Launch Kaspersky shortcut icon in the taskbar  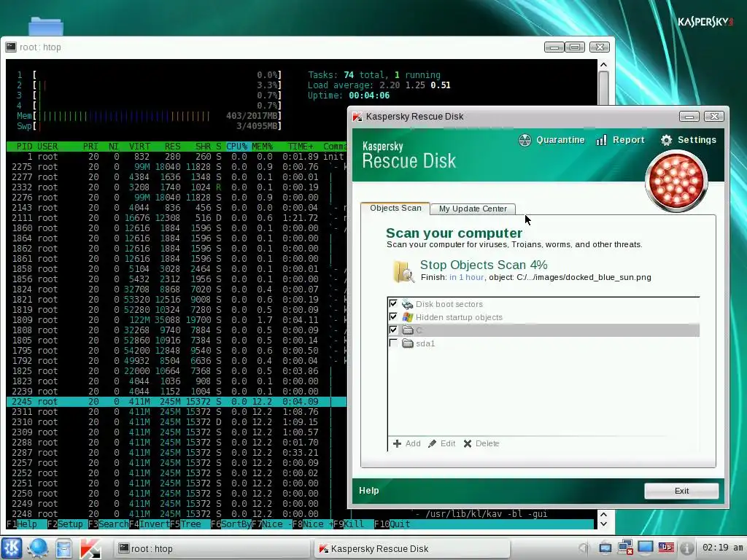pyautogui.click(x=90, y=548)
